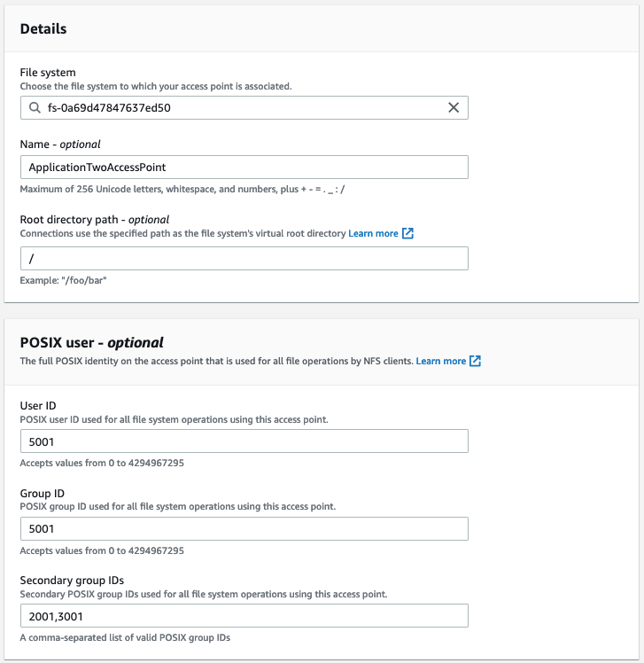644x663 pixels.
Task: Click the Details section heading
Action: pos(43,28)
